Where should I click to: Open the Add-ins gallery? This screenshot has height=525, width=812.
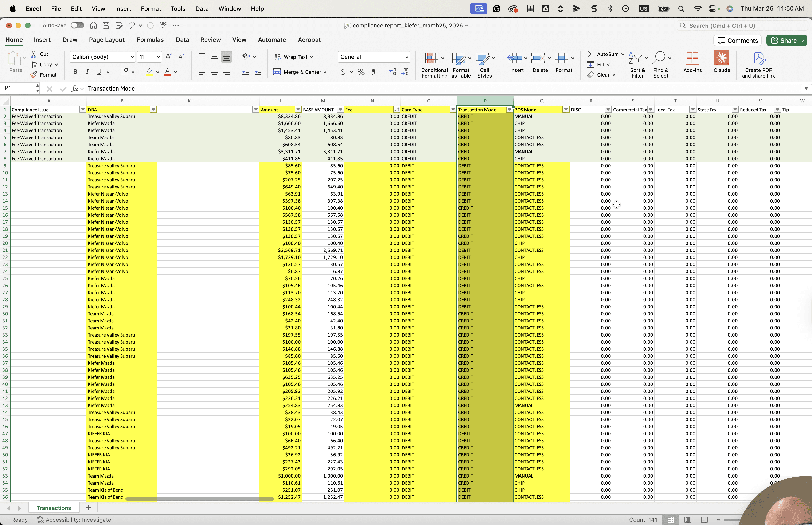coord(692,62)
